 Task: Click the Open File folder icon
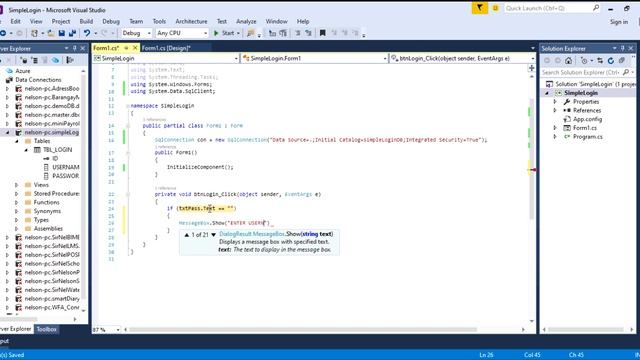[x=51, y=33]
